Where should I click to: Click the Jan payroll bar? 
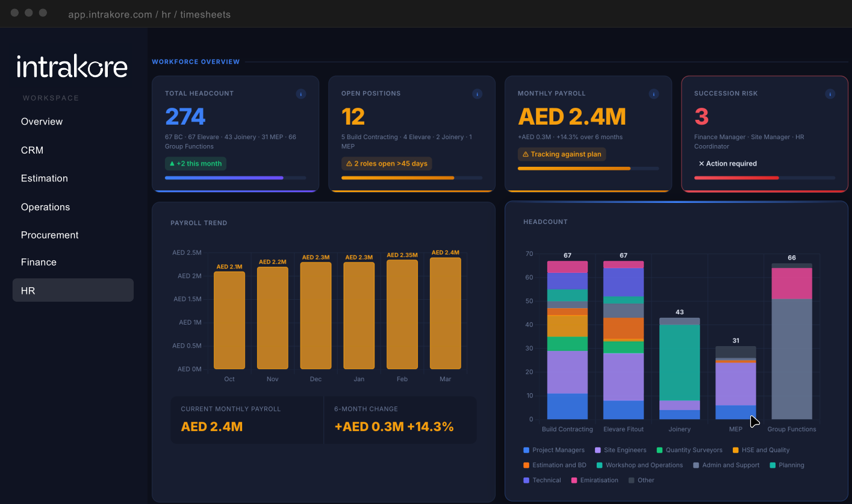tap(359, 316)
